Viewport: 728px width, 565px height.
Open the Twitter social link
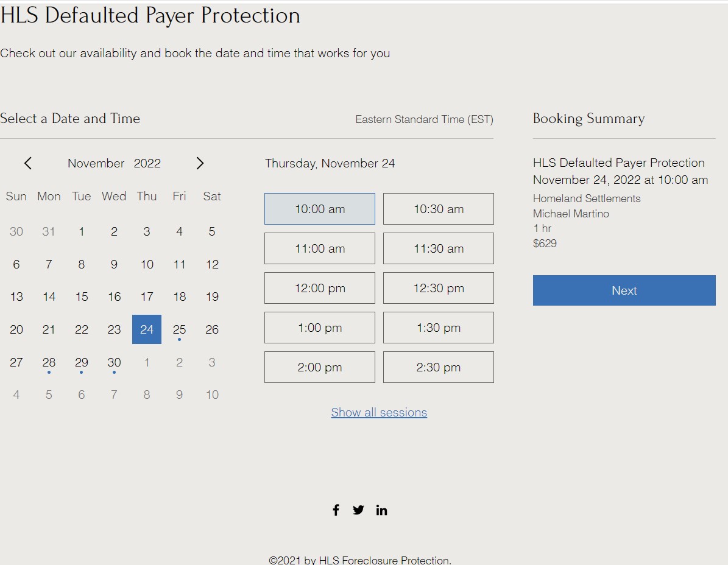358,510
